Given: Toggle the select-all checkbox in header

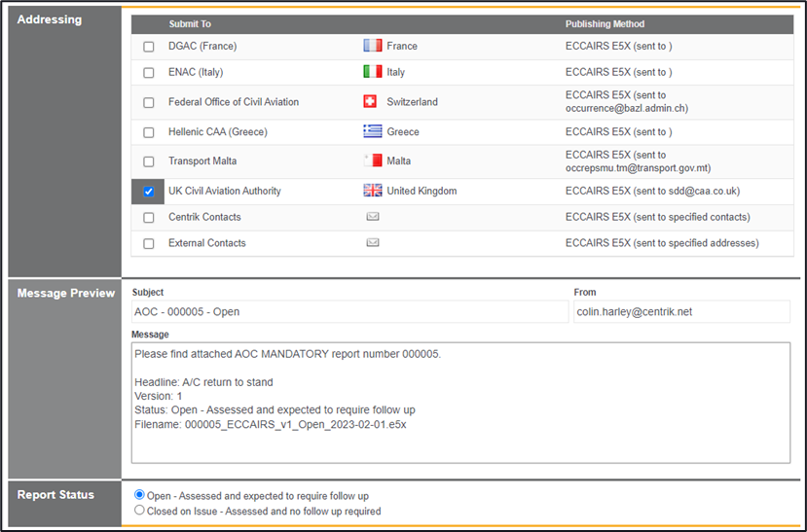Looking at the screenshot, I should (x=149, y=24).
